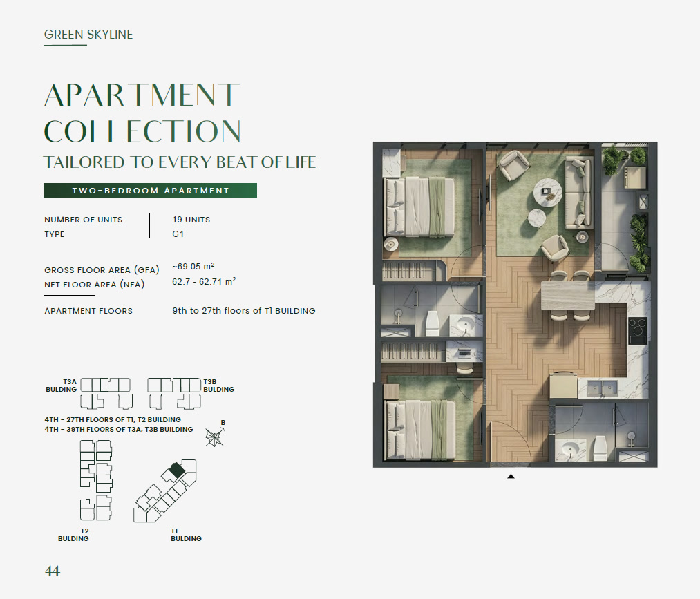The height and width of the screenshot is (599, 700).
Task: Click the T3A building outline diagram
Action: tap(106, 393)
